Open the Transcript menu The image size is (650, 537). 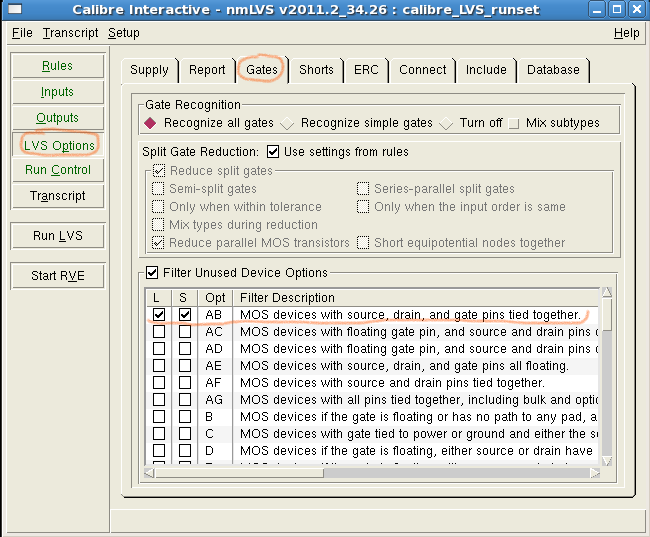[70, 33]
